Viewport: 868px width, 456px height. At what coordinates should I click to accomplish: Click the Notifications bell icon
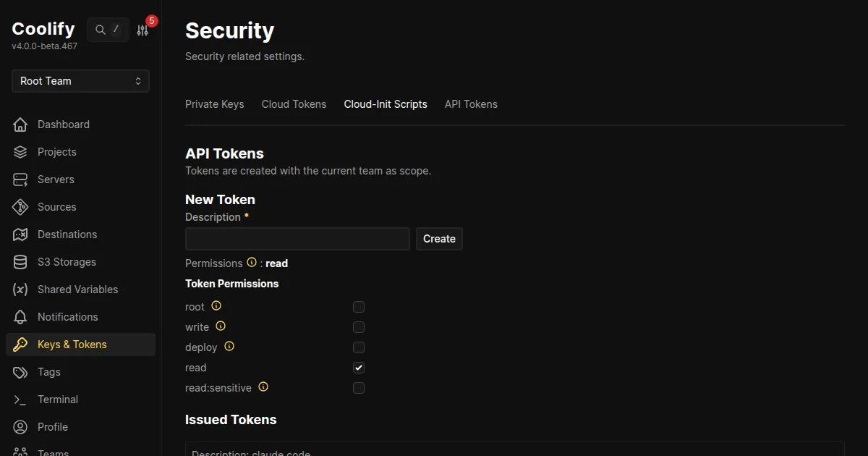coord(21,317)
